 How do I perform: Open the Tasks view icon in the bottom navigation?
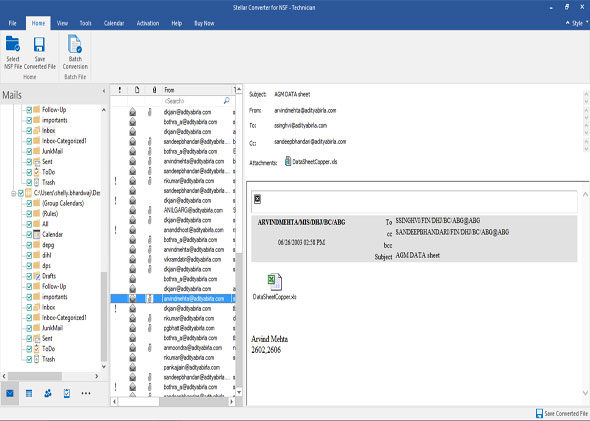[x=67, y=394]
